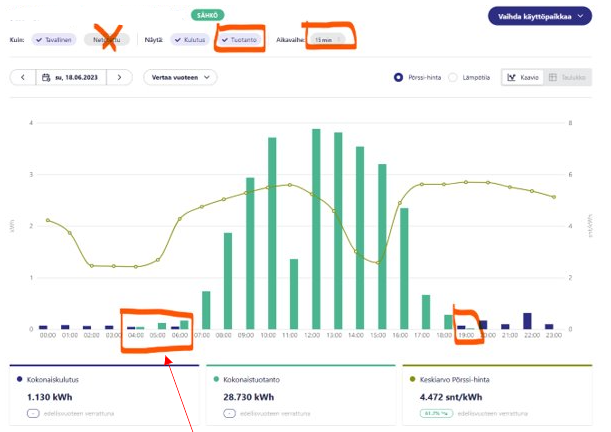Click the 11:00 production bar
This screenshot has height=432, width=611.
(294, 294)
